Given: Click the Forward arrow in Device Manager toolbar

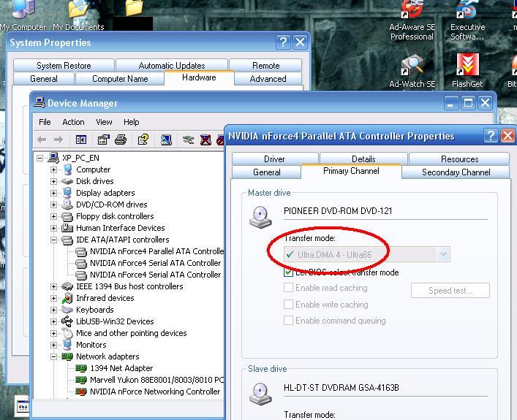Looking at the screenshot, I should pos(59,140).
